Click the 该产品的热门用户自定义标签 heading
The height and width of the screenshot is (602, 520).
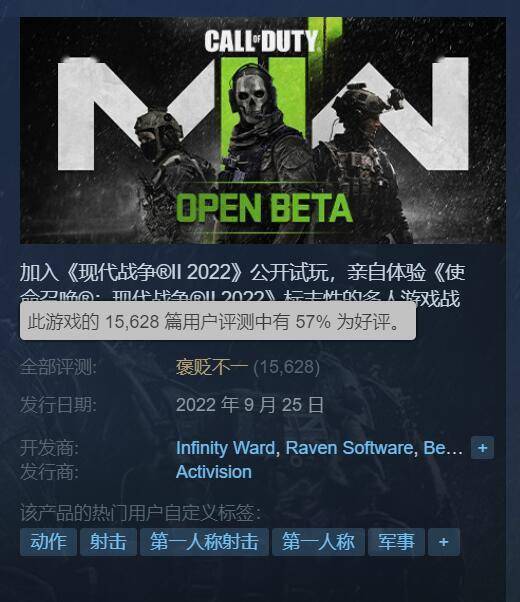click(141, 513)
